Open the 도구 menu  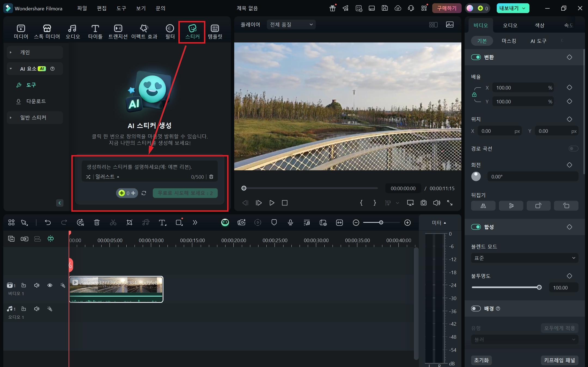coord(121,8)
